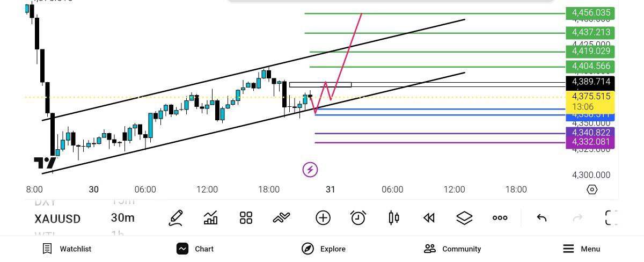
Task: Open the object tree layers icon
Action: click(x=464, y=217)
